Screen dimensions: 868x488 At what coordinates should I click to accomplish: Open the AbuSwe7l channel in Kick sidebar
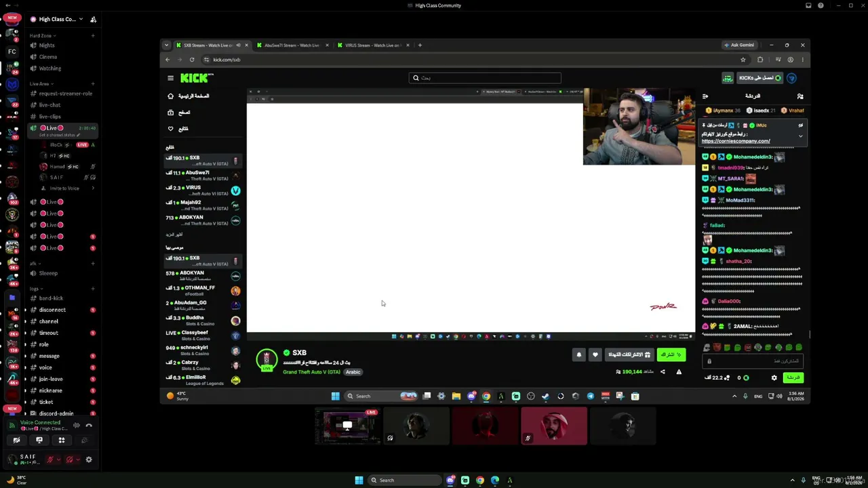coord(203,176)
